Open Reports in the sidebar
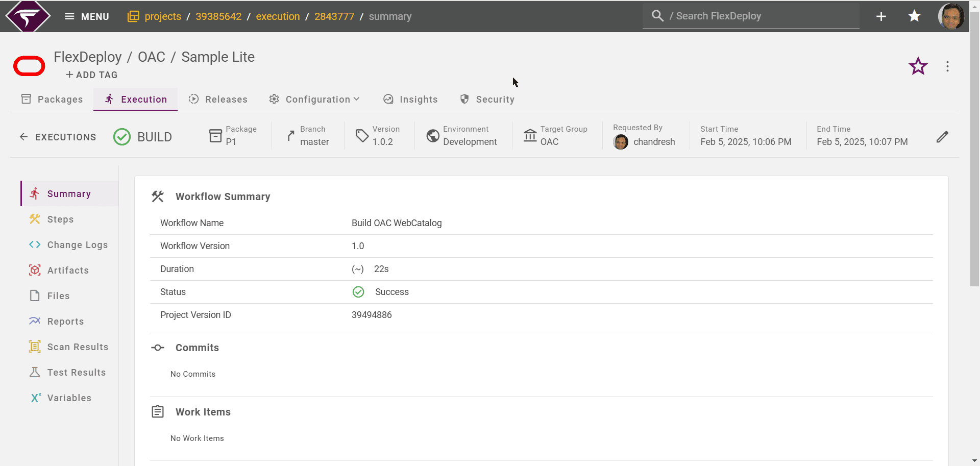Screen dimensions: 980x466 [x=69, y=321]
